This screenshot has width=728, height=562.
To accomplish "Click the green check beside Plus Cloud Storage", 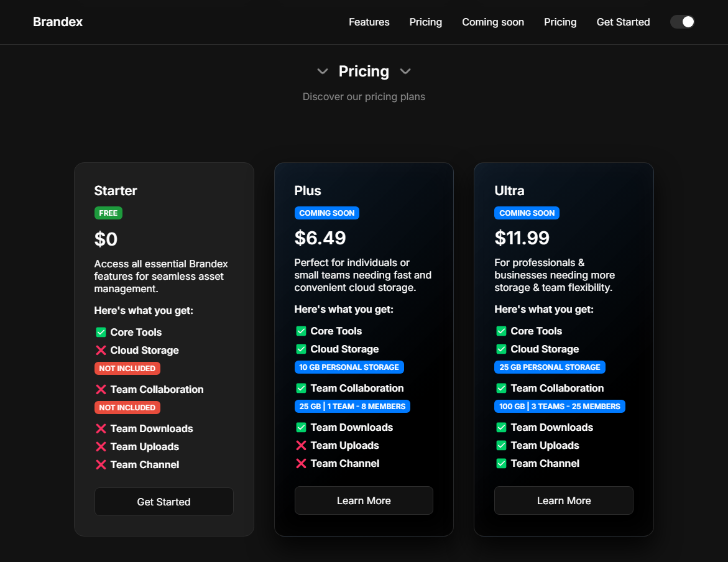I will pyautogui.click(x=301, y=349).
